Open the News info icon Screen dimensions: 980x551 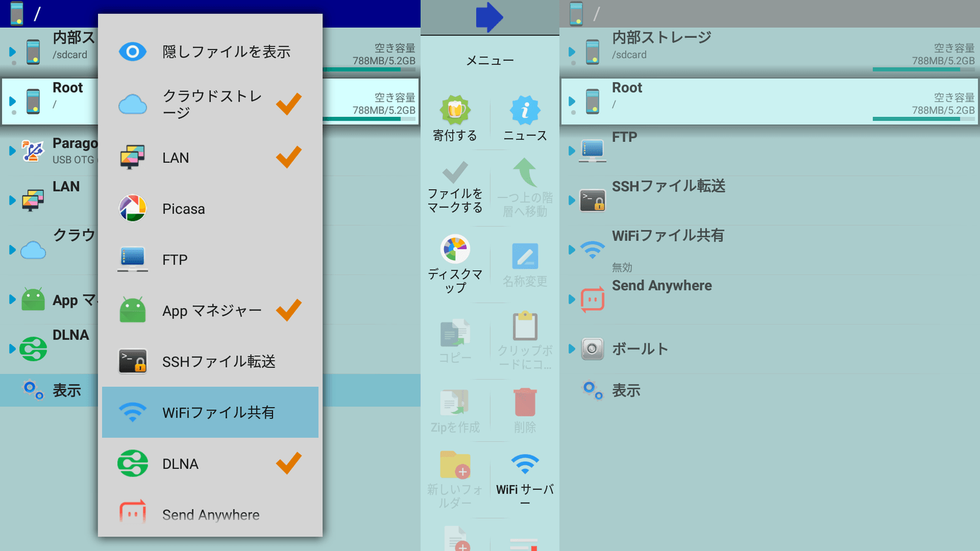pos(525,111)
